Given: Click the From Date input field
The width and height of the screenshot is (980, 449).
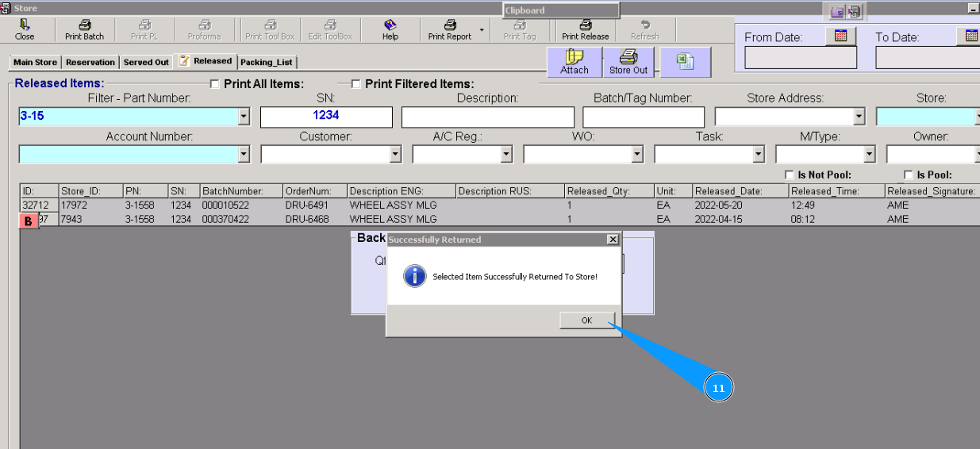Looking at the screenshot, I should (x=801, y=58).
